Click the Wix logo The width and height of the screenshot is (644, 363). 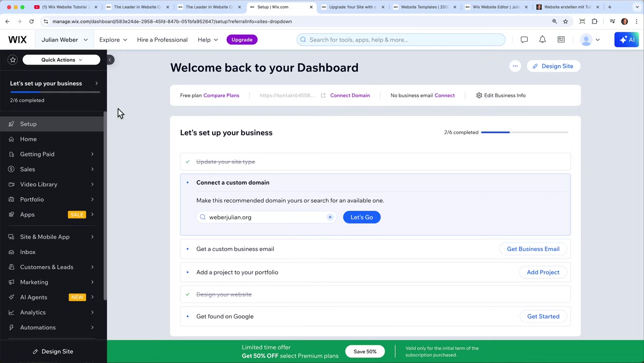point(17,40)
